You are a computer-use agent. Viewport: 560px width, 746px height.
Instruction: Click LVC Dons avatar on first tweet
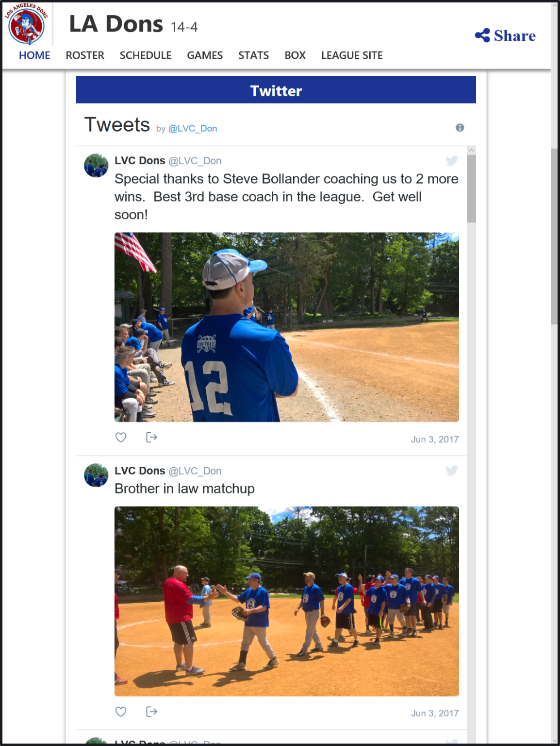tap(96, 166)
